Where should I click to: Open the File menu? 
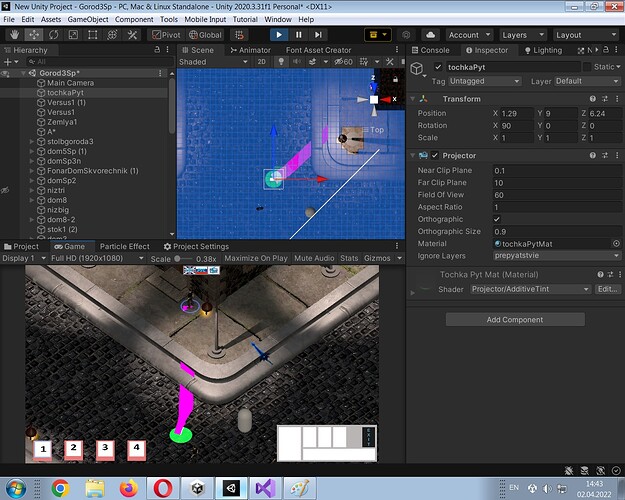pos(9,19)
